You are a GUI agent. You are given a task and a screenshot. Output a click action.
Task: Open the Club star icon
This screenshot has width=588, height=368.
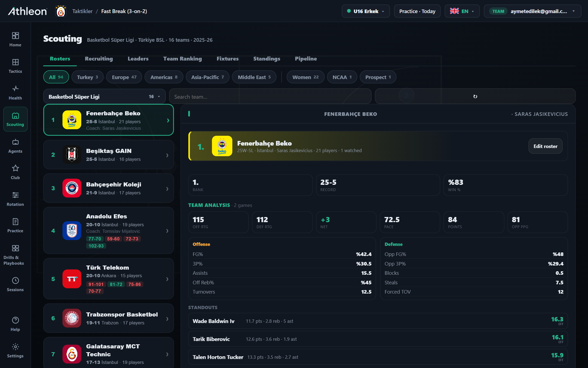pyautogui.click(x=15, y=168)
